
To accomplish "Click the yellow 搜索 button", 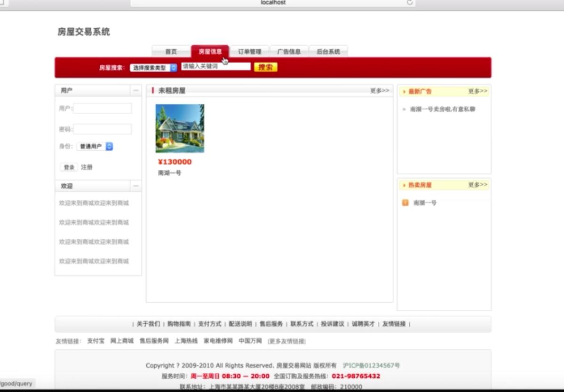I will tap(265, 67).
